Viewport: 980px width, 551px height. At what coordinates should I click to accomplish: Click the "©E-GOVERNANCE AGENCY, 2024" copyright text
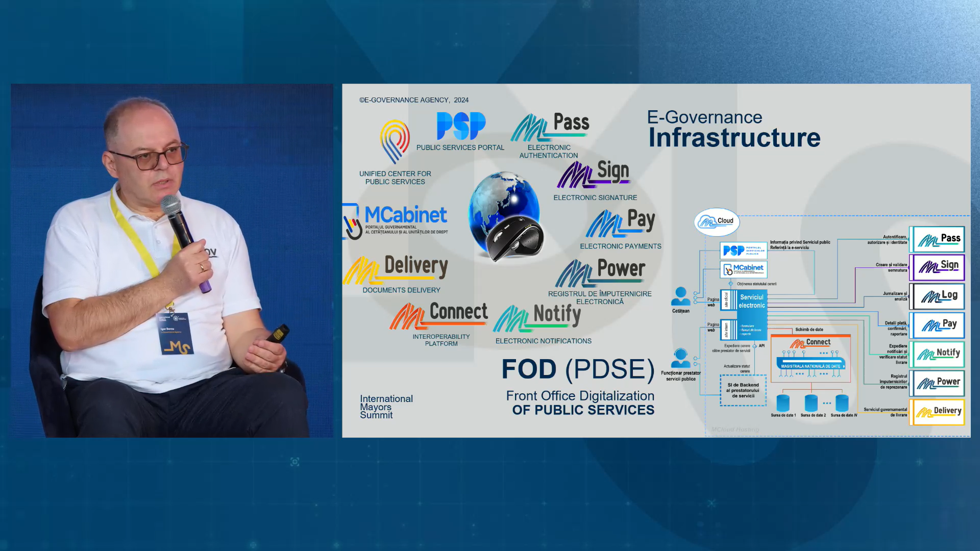pyautogui.click(x=414, y=100)
